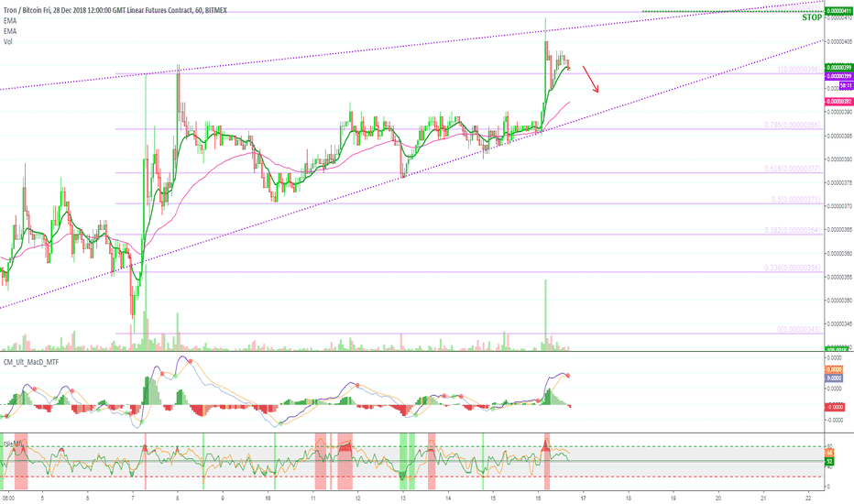Select Fibonacci level 0.5(0.00000371) label
Screen dimensions: 854x504
(x=795, y=200)
